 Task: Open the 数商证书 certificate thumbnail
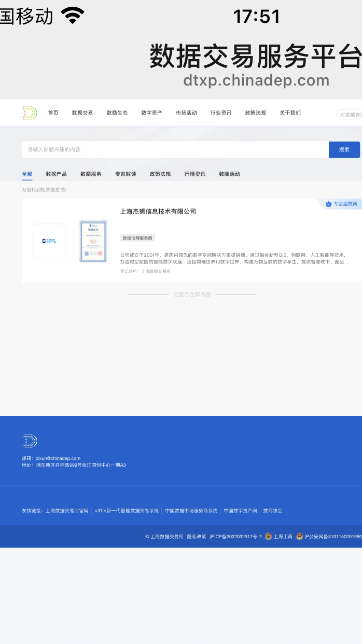pyautogui.click(x=93, y=241)
